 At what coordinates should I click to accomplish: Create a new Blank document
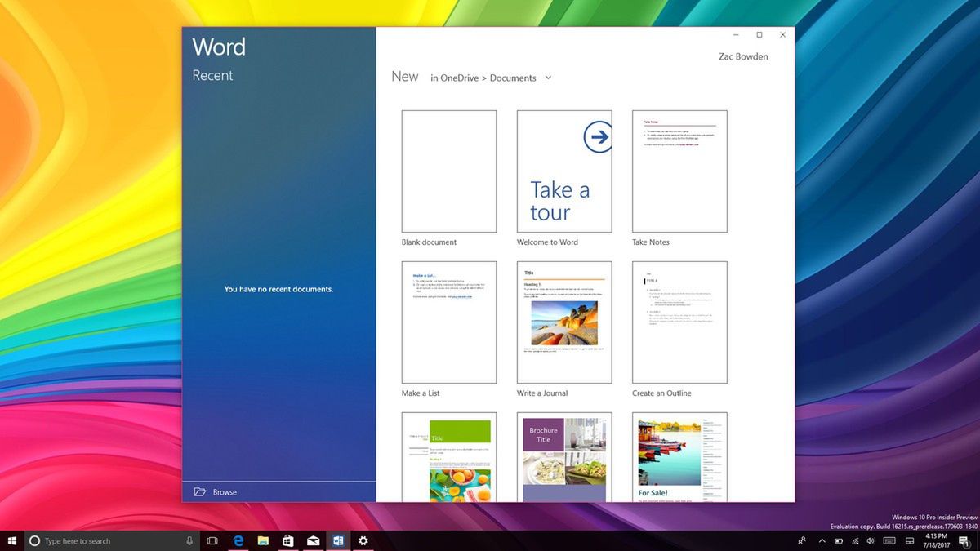[x=448, y=170]
